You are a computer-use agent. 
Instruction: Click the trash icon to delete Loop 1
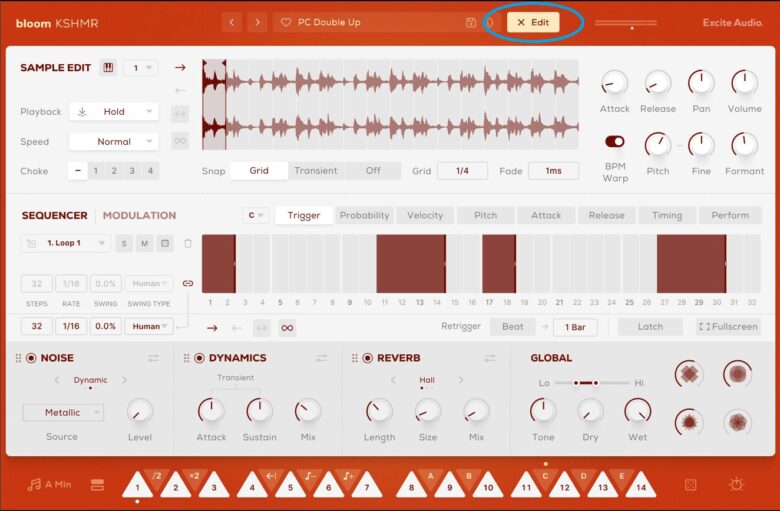[187, 243]
